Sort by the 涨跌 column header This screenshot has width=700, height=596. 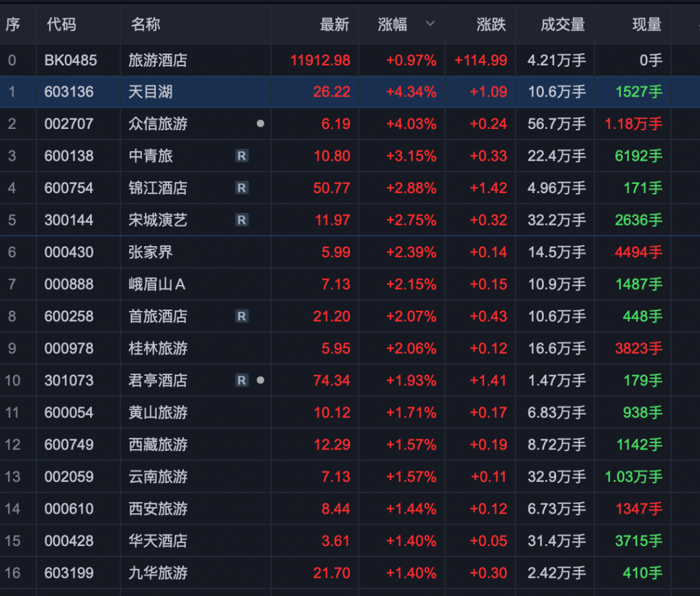click(x=491, y=25)
